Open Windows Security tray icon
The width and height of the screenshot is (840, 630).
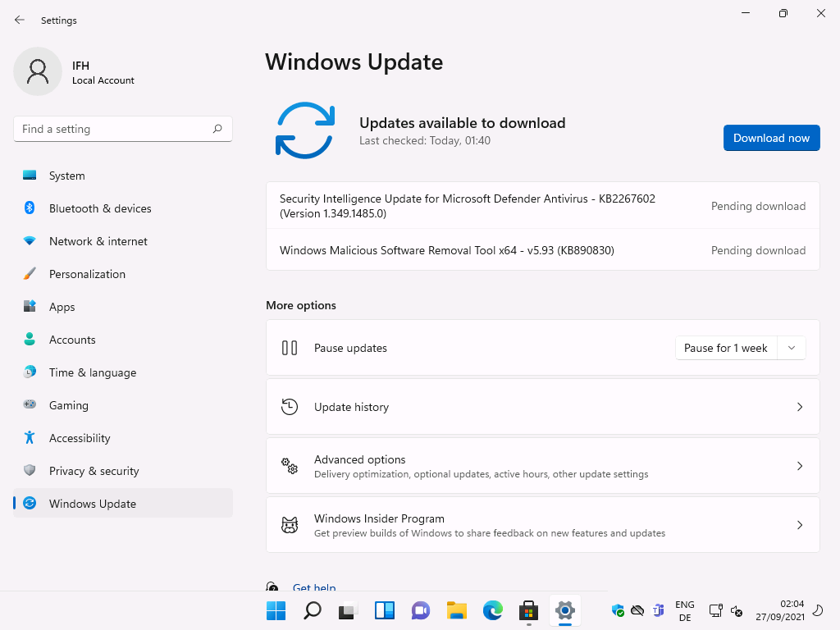click(x=618, y=610)
